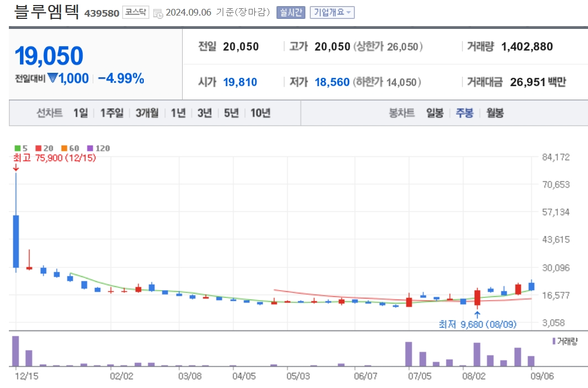
Task: Click the 05/03 x-axis date label
Action: click(298, 376)
